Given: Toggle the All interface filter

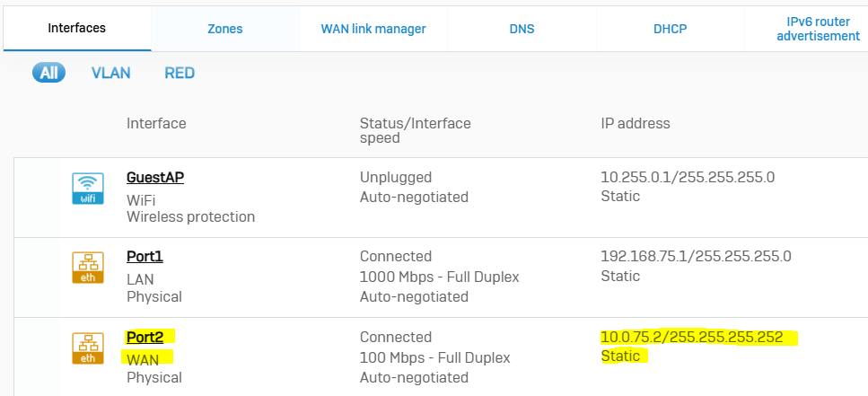Looking at the screenshot, I should coord(48,73).
